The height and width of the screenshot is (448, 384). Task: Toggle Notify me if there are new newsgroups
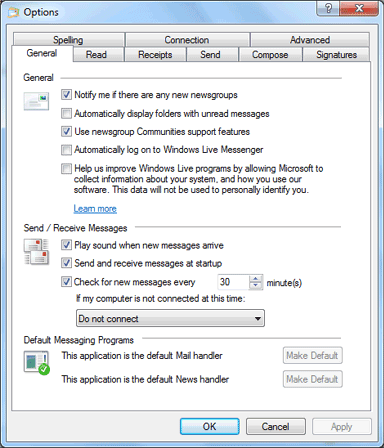(x=66, y=95)
